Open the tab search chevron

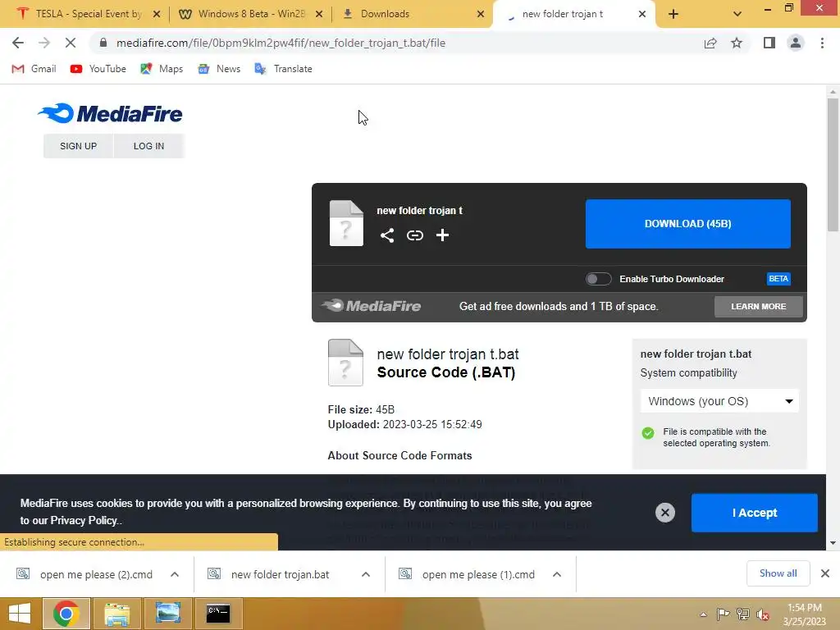coord(737,14)
